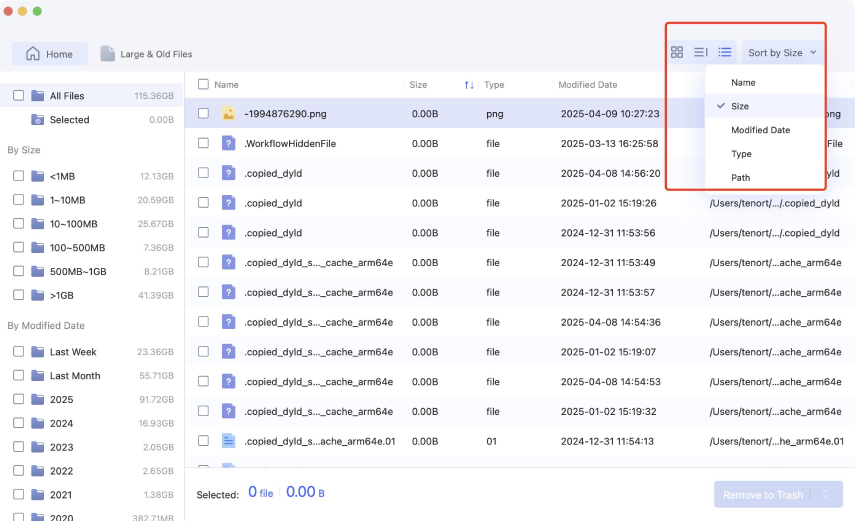Click the >1GB folder icon
The width and height of the screenshot is (855, 521).
[x=38, y=295]
